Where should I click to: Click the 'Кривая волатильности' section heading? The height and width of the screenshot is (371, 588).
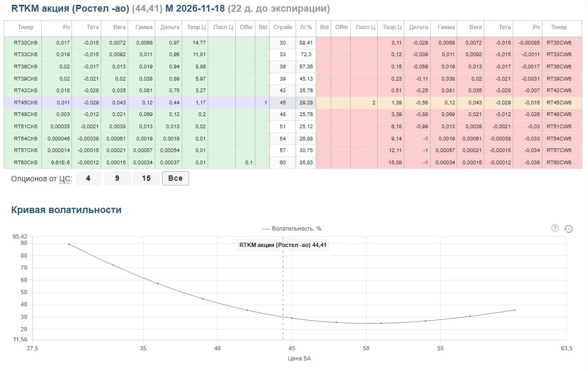tap(66, 210)
